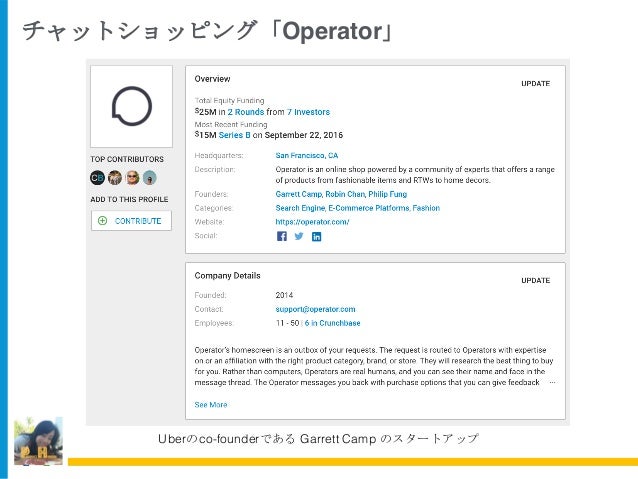The width and height of the screenshot is (638, 479).
Task: Click the CONTRIBUTE button
Action: coord(131,221)
